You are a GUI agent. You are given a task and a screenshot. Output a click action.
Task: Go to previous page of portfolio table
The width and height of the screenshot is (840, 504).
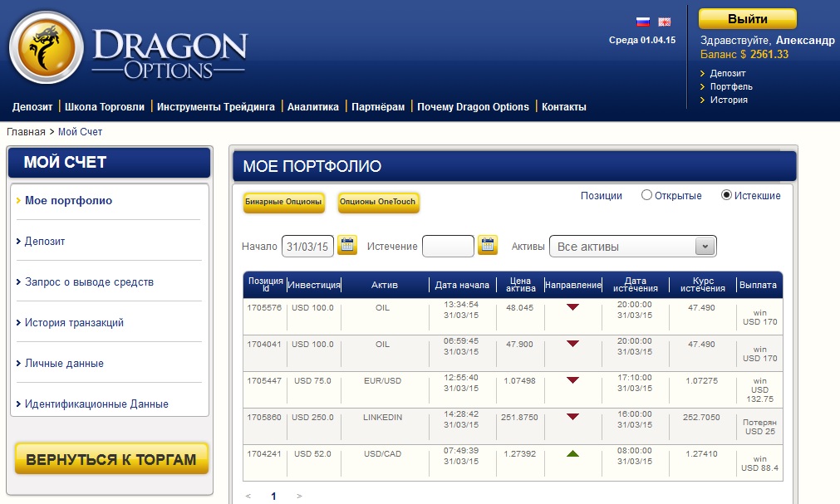248,496
